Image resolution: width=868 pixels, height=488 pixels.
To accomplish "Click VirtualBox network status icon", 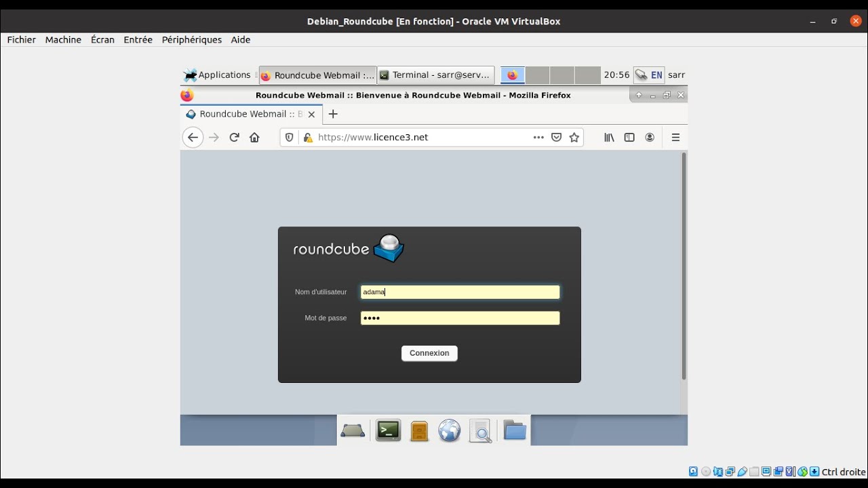I will click(730, 472).
